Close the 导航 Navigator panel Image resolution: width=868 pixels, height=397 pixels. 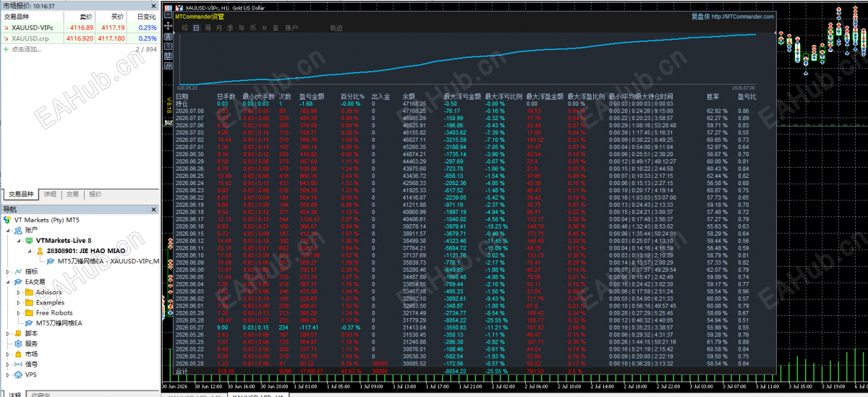click(153, 209)
